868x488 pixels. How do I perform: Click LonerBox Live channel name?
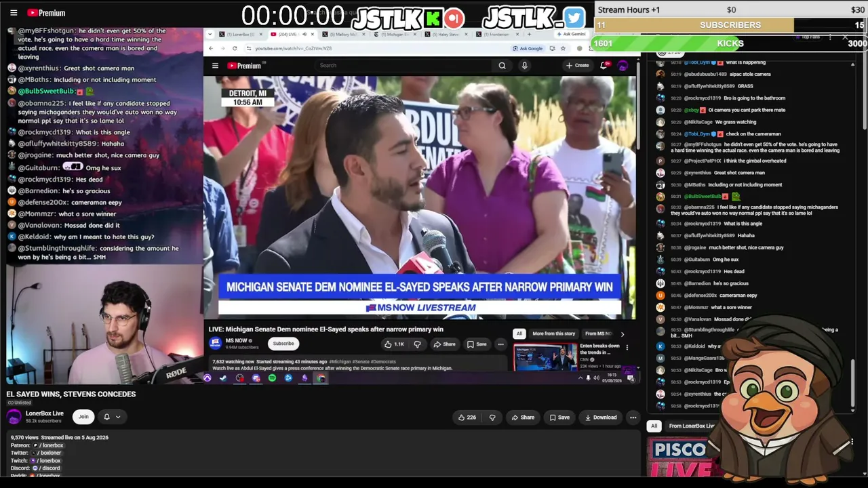pyautogui.click(x=45, y=413)
